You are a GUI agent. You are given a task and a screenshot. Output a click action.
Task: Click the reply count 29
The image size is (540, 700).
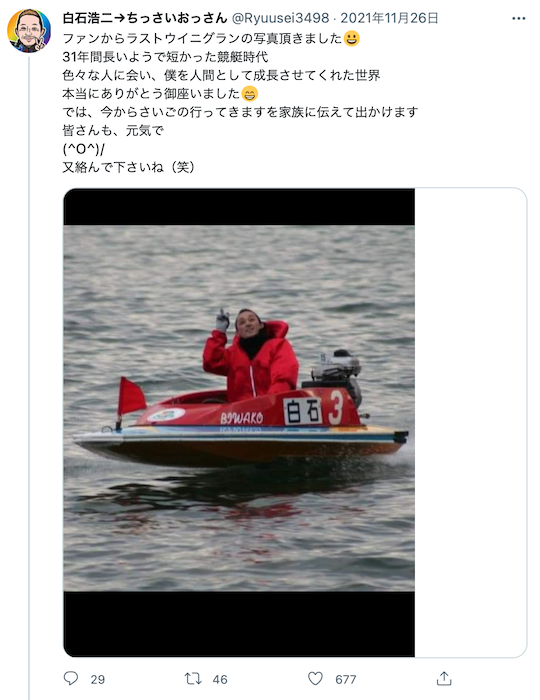98,679
